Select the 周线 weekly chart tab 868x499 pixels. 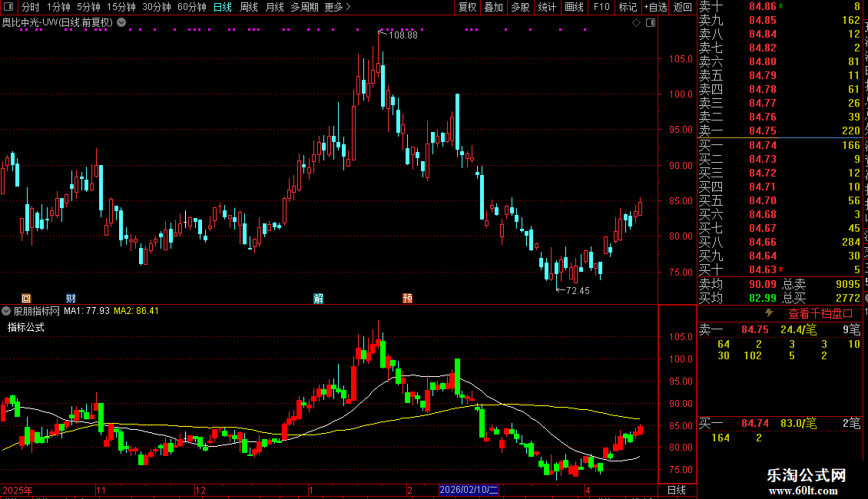click(x=249, y=7)
